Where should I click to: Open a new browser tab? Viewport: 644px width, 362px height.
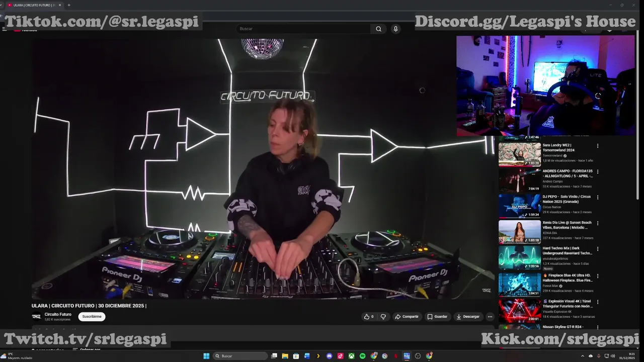69,5
